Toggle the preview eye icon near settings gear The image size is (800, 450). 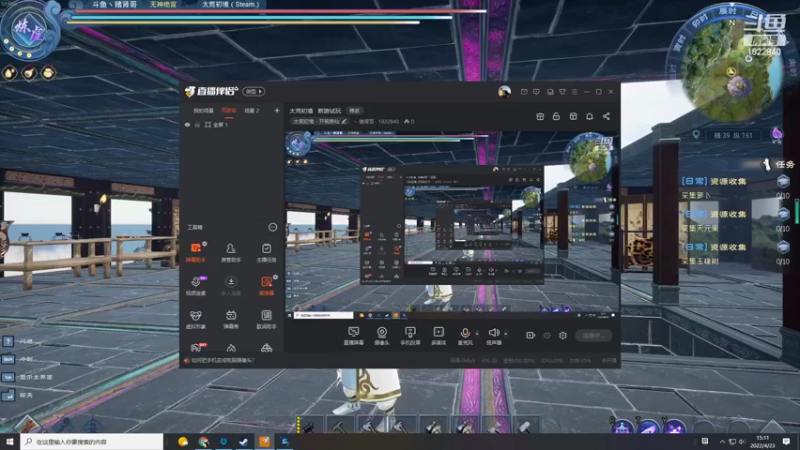pyautogui.click(x=547, y=335)
